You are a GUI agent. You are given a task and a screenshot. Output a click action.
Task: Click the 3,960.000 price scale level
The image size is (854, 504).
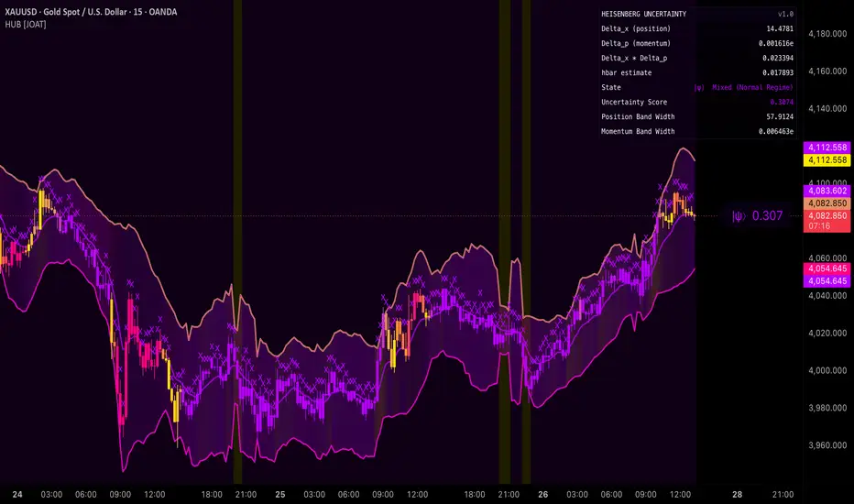(x=827, y=445)
